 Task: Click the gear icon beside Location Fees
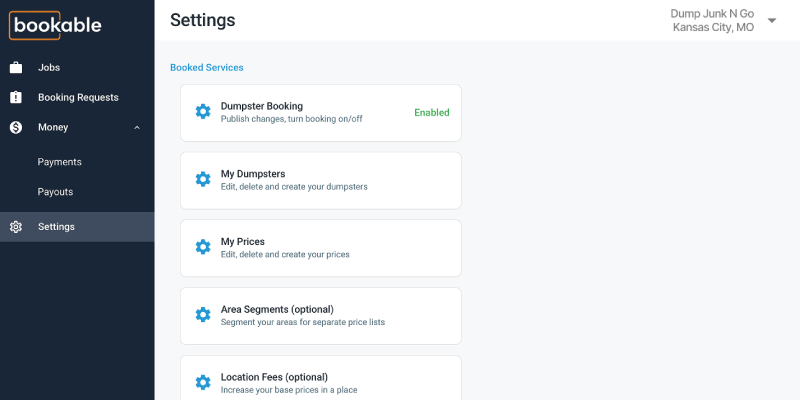(x=203, y=382)
